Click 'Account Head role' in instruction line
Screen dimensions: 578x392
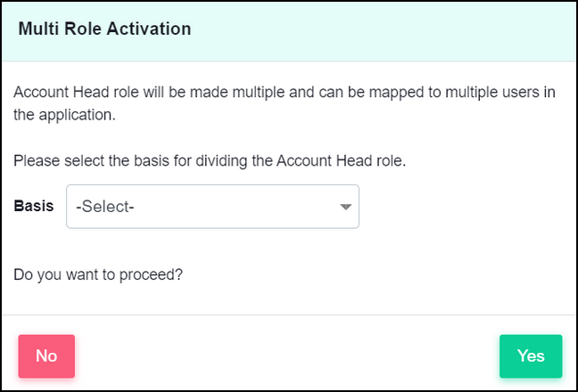pyautogui.click(x=341, y=161)
